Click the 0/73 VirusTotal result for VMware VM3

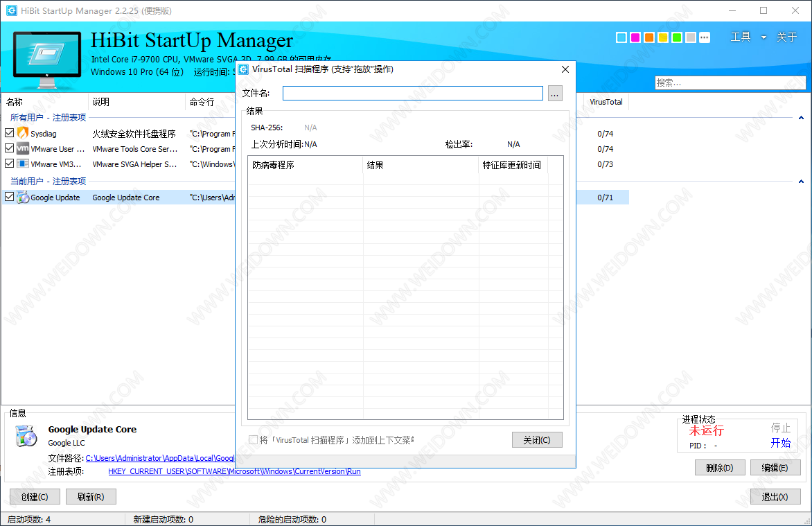pos(605,164)
